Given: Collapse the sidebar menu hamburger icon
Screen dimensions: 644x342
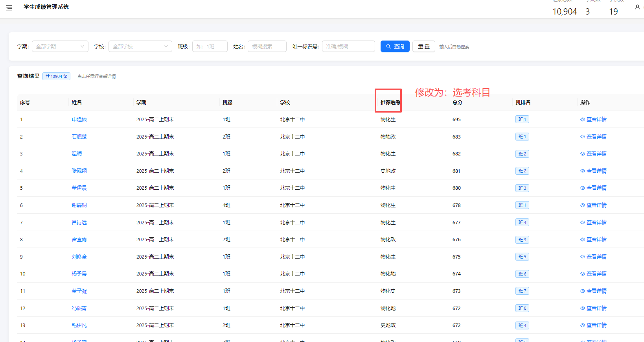Looking at the screenshot, I should click(x=9, y=7).
